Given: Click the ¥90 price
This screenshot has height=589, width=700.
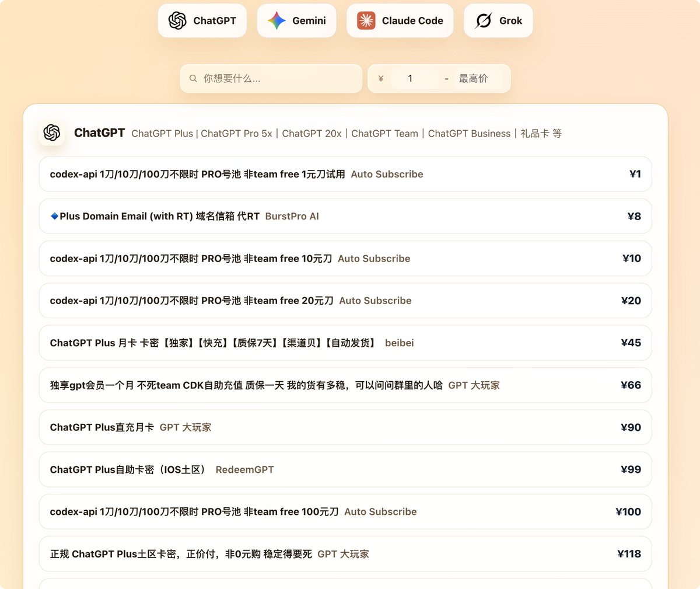Looking at the screenshot, I should (x=631, y=427).
